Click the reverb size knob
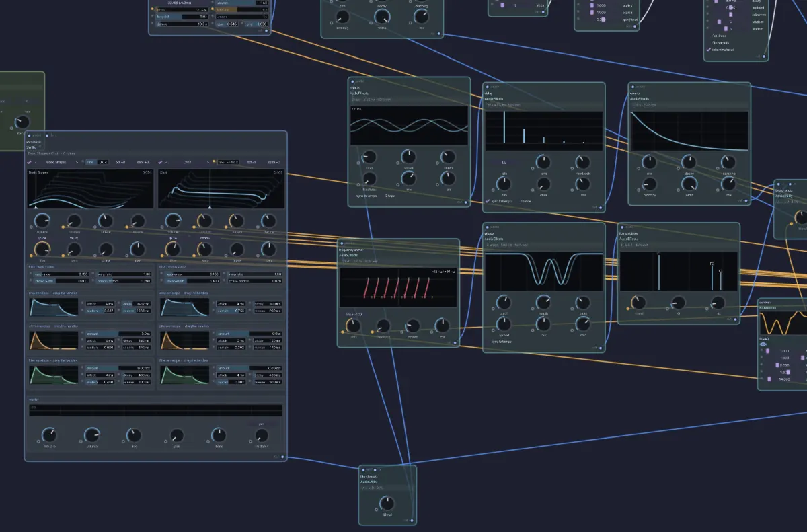This screenshot has height=532, width=807. (x=649, y=162)
